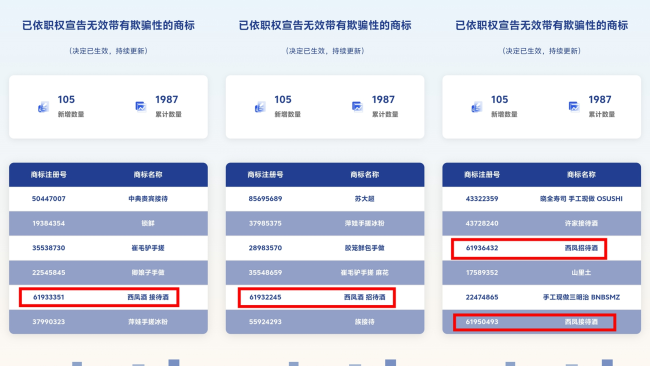Click trademark name 崔毛驴手搓 麻花
The image size is (650, 366).
point(364,273)
